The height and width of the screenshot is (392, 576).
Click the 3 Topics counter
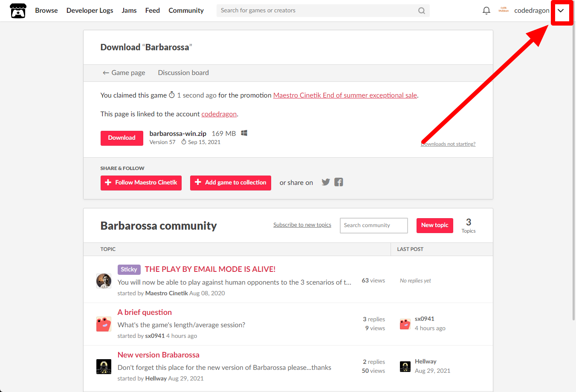(469, 225)
